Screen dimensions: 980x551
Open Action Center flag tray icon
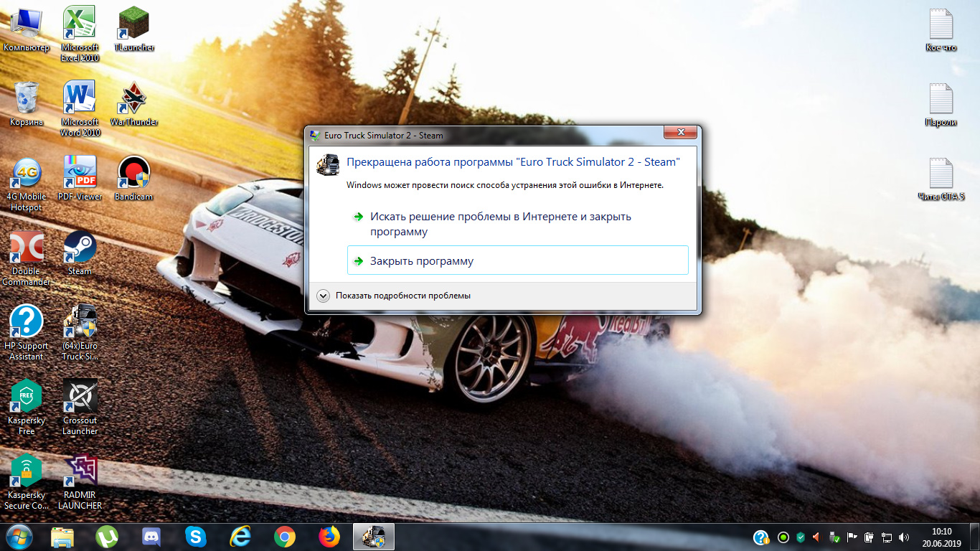click(852, 537)
